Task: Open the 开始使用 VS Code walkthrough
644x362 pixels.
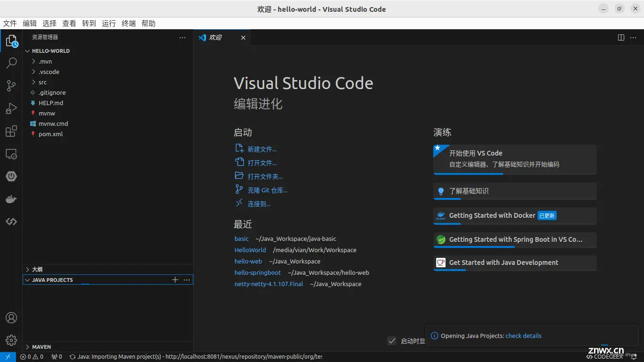Action: 515,159
